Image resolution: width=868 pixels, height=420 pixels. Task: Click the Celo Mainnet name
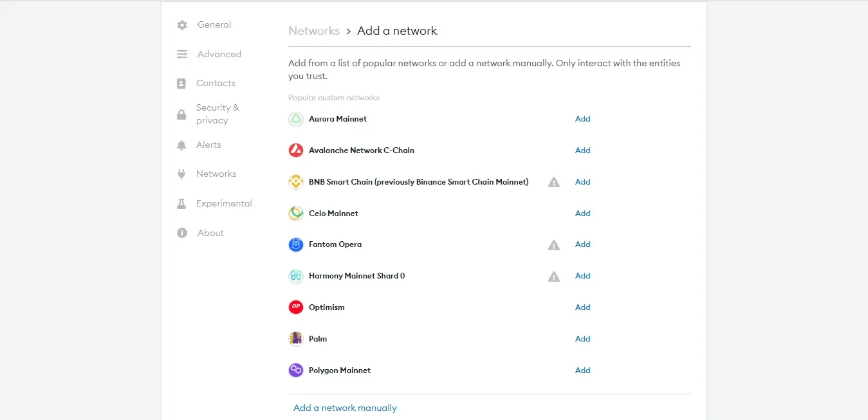333,214
